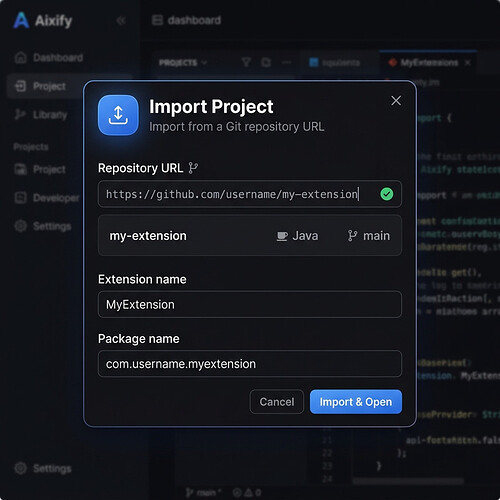Viewport: 500px width, 500px height.
Task: Click the bottom Settings gear icon
Action: click(x=20, y=468)
